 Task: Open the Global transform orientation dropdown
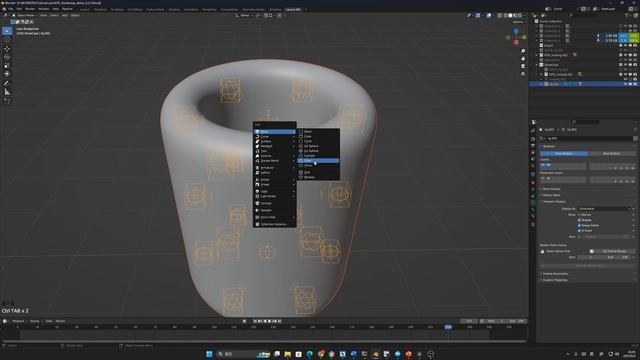point(244,16)
